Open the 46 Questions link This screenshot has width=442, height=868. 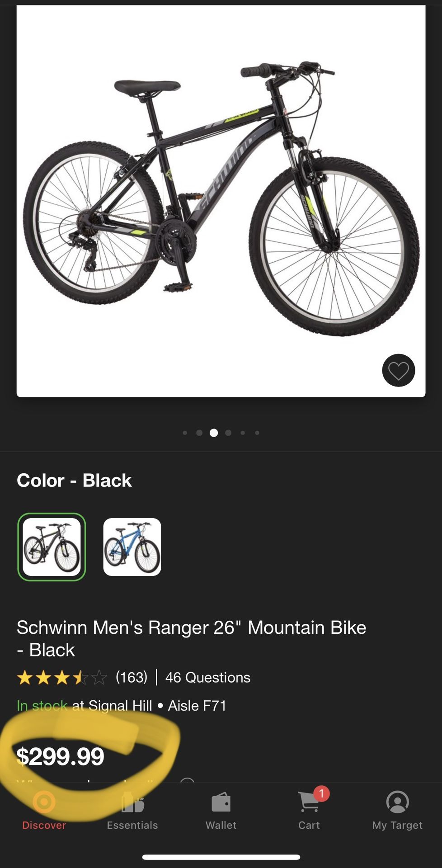pos(207,677)
